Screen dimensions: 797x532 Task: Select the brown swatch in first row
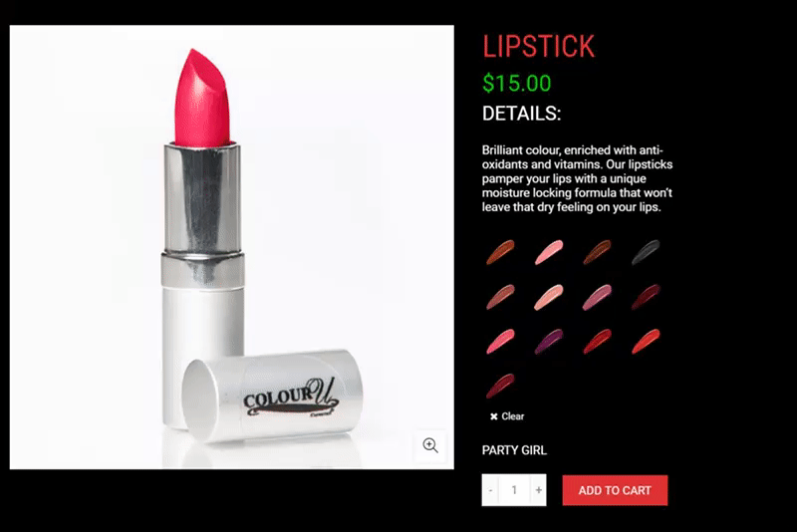[501, 252]
